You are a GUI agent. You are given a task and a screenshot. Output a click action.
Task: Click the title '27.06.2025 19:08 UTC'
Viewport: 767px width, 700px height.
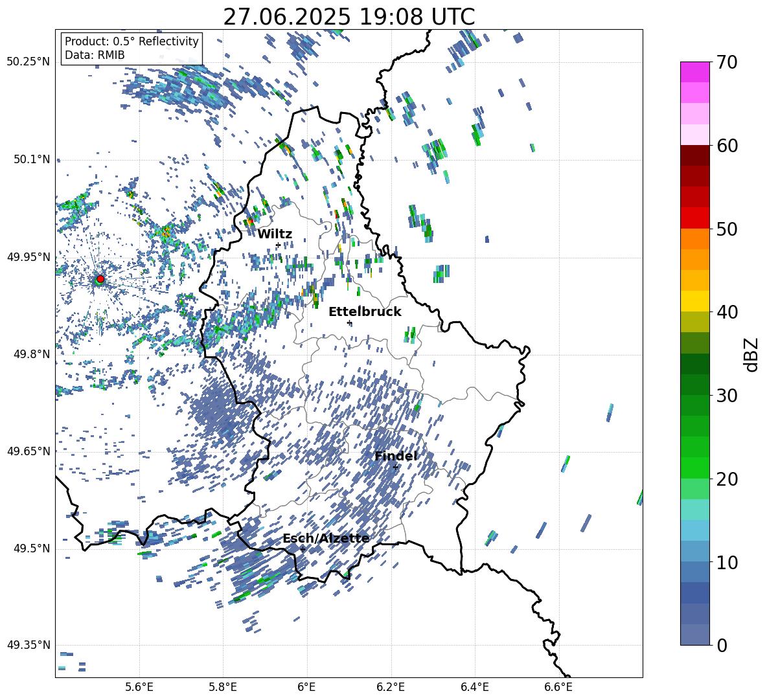349,17
